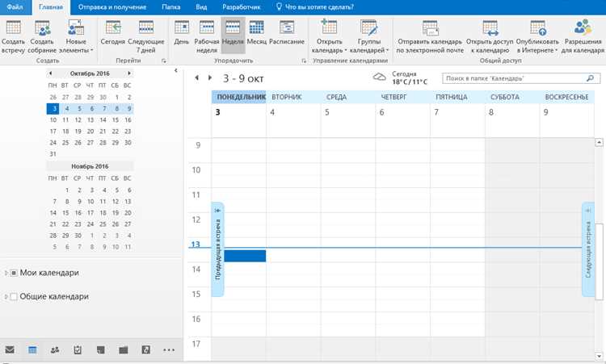Open Группы календарей dropdown
This screenshot has height=364, width=606.
coord(369,36)
